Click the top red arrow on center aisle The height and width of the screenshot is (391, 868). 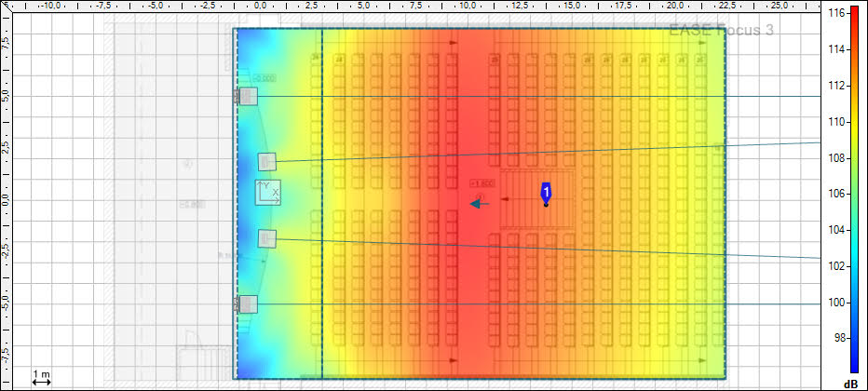pos(454,43)
